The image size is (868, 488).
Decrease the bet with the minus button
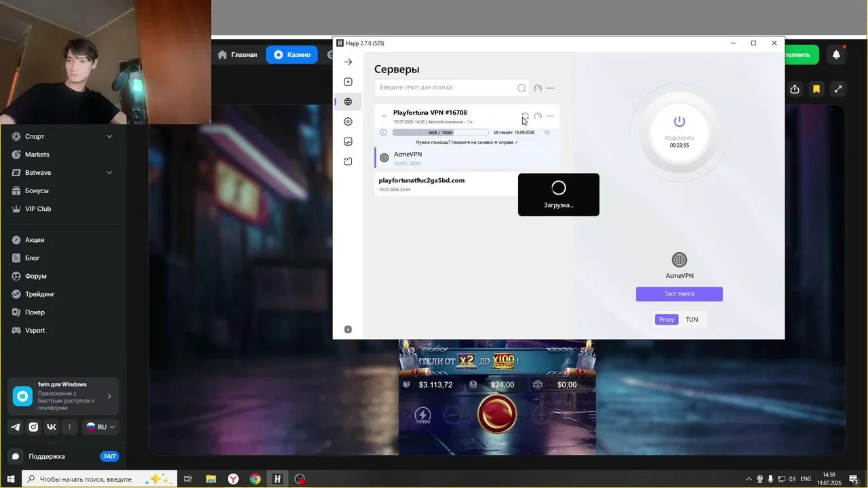click(454, 415)
